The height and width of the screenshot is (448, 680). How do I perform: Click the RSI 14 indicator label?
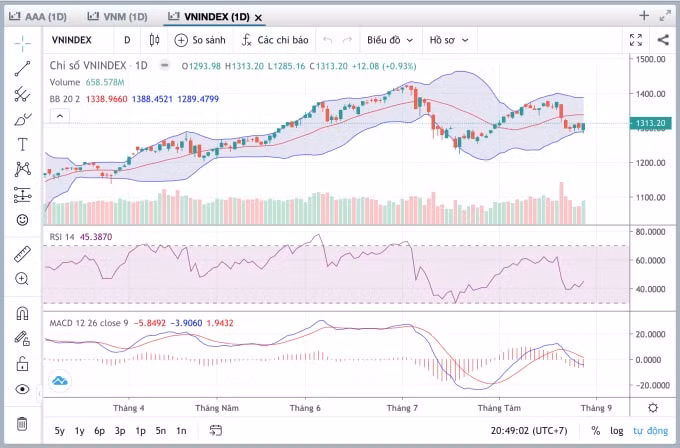pos(62,237)
